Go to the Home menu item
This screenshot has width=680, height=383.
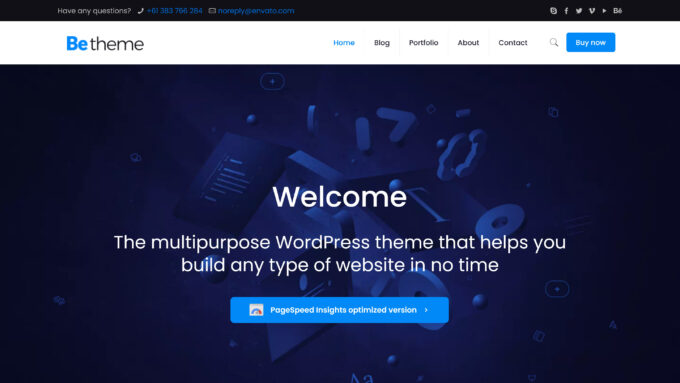coord(344,43)
